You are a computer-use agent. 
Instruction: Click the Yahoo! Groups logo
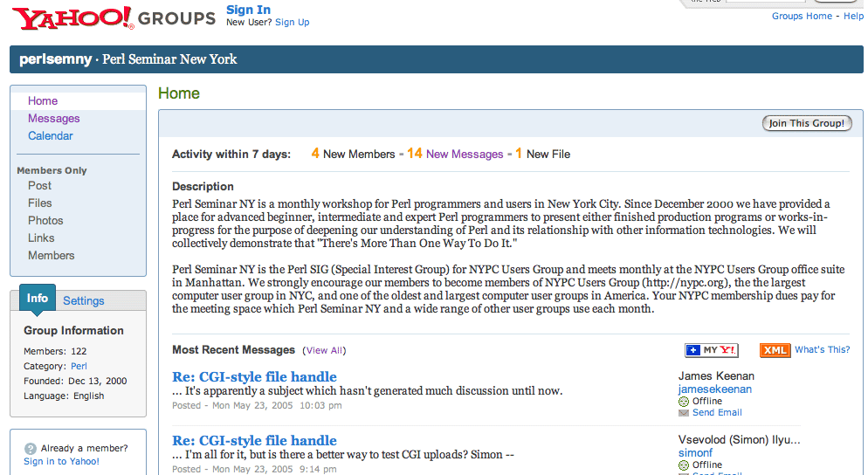114,17
